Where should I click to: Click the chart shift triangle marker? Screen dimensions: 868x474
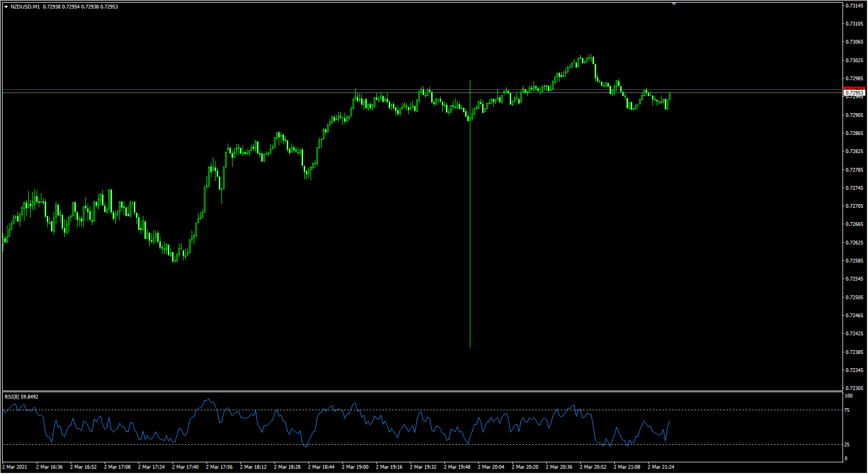tap(674, 4)
